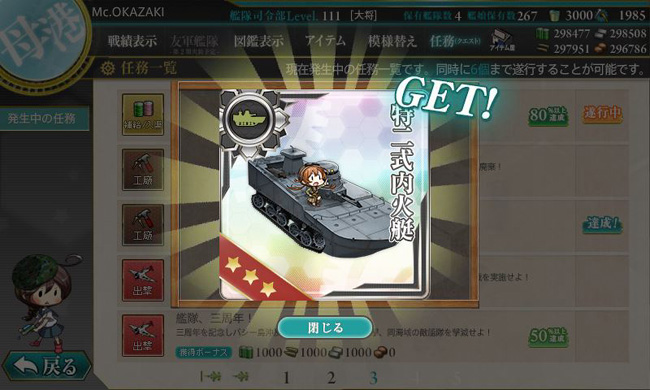The height and width of the screenshot is (390, 650).
Task: Go to quest page 2
Action: click(x=331, y=378)
